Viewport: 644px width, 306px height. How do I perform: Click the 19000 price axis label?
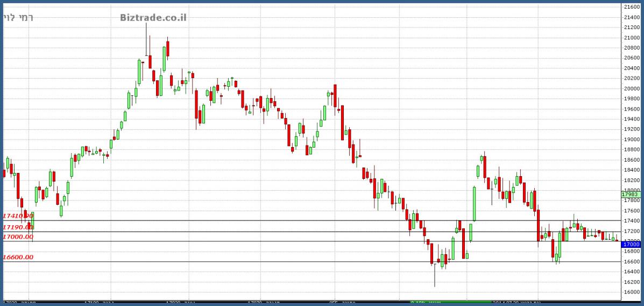[x=631, y=140]
